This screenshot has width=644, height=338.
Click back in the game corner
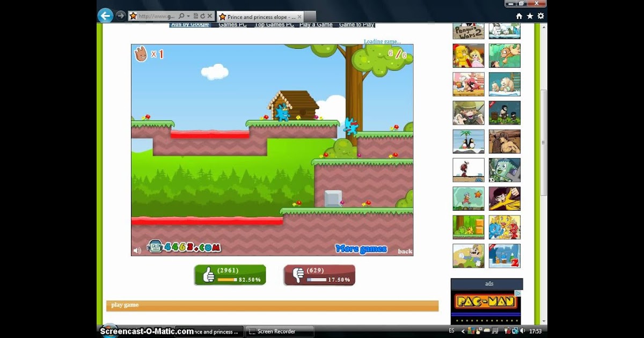point(405,251)
